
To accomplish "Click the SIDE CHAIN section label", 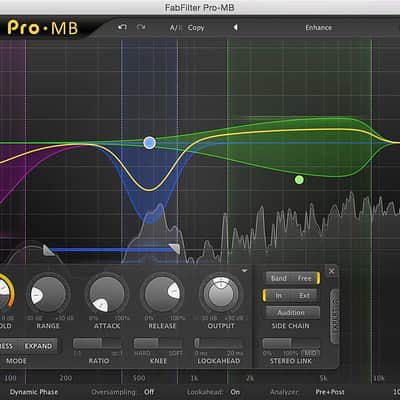I will 290,326.
